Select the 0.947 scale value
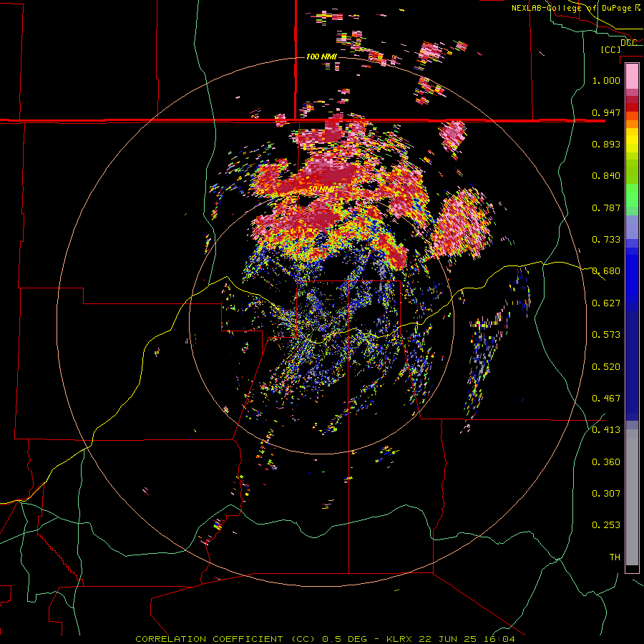Screen dimensions: 644x644 (x=606, y=112)
